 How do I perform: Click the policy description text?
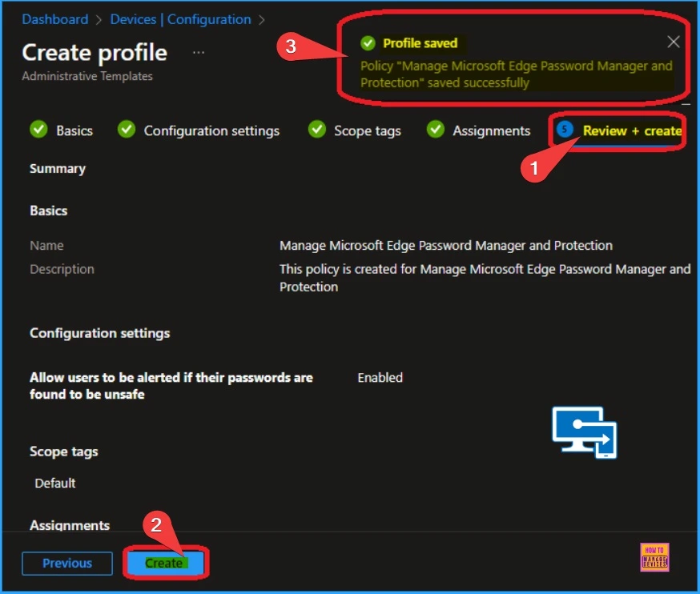click(485, 278)
